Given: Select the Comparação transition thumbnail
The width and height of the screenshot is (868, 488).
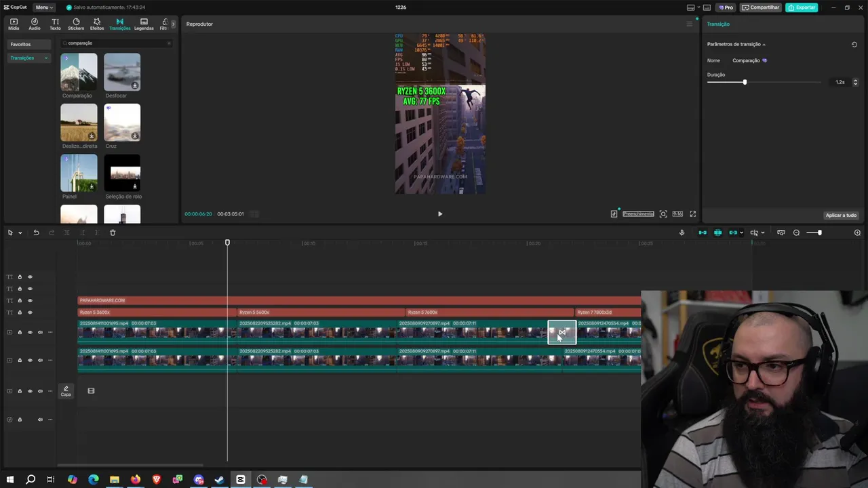Looking at the screenshot, I should click(79, 72).
